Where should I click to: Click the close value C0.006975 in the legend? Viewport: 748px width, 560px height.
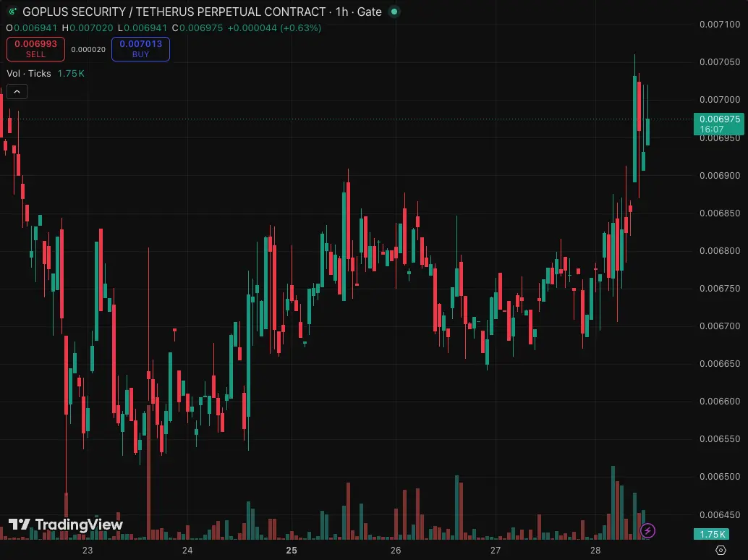click(x=197, y=28)
